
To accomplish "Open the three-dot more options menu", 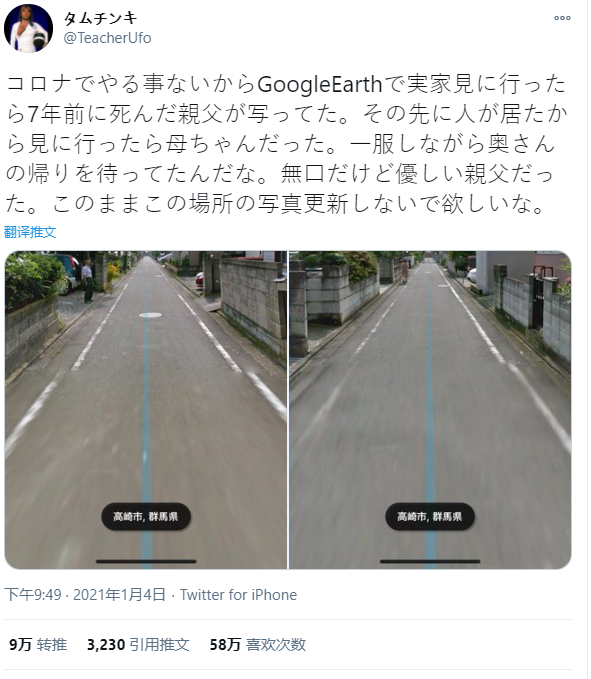I will pos(562,18).
